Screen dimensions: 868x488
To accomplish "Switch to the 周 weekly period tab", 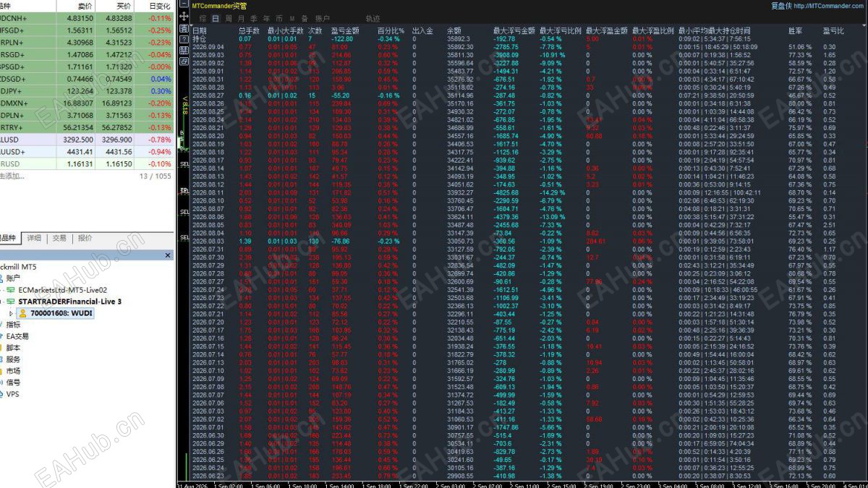I will [229, 18].
